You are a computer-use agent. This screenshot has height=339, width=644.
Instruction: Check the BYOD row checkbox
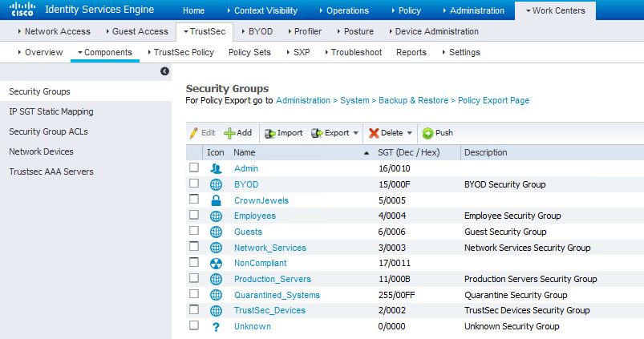coord(194,183)
